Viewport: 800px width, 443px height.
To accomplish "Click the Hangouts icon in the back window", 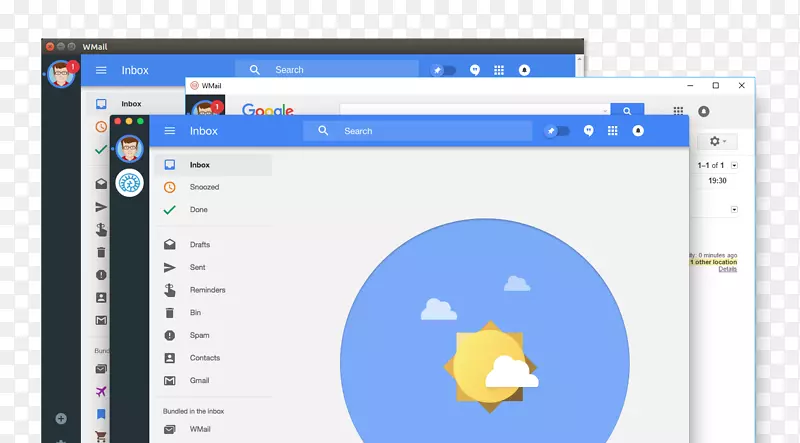I will pyautogui.click(x=475, y=70).
